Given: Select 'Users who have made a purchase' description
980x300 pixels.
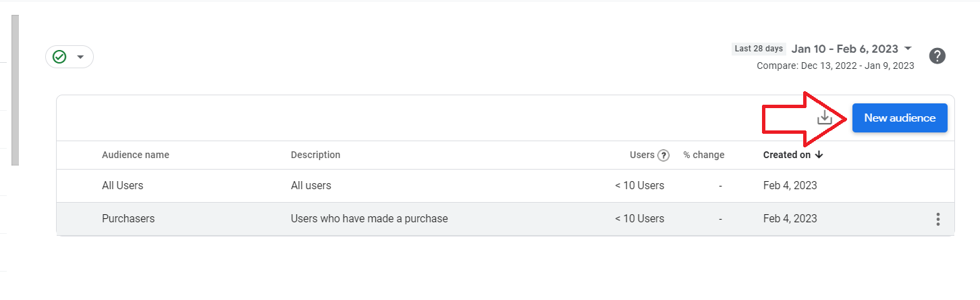Looking at the screenshot, I should click(369, 219).
